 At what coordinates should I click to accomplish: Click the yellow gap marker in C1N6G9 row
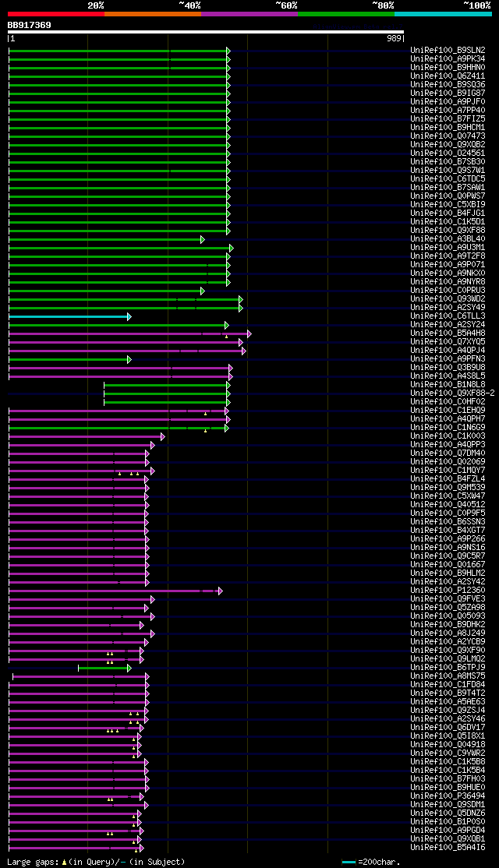pyautogui.click(x=206, y=431)
